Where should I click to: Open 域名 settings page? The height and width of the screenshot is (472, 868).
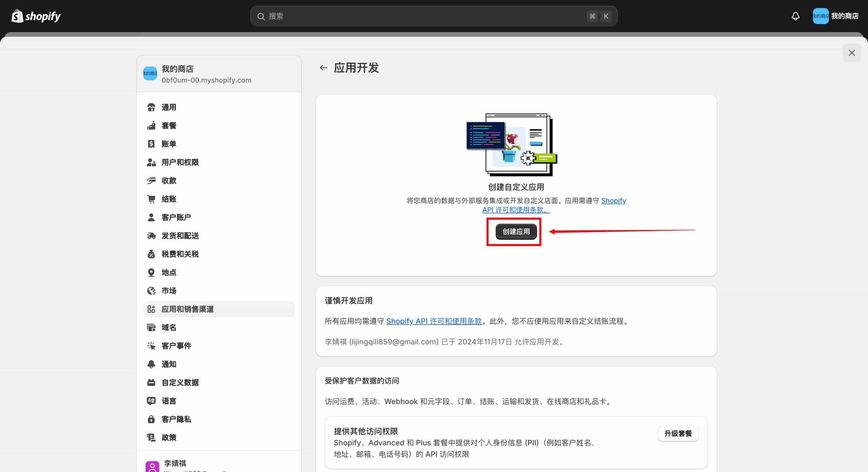169,327
